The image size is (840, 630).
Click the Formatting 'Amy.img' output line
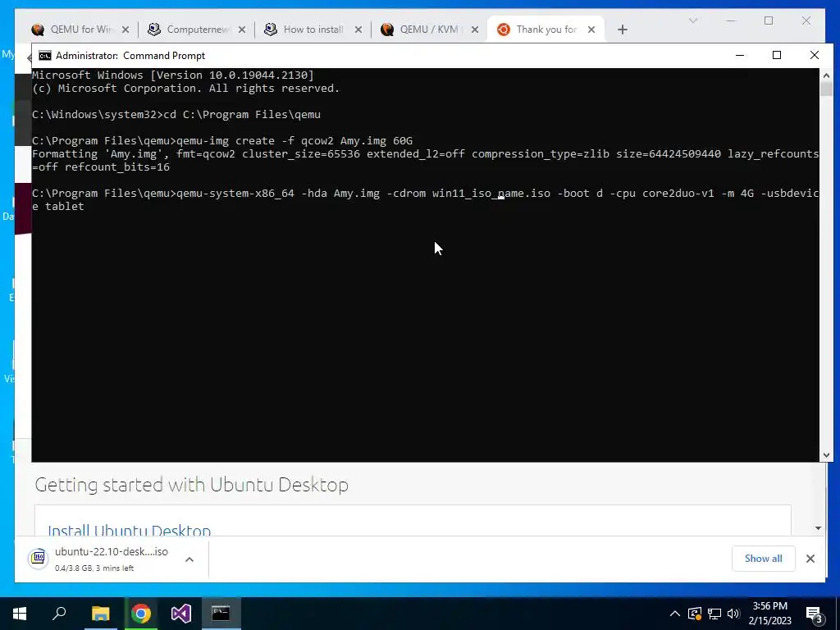426,160
